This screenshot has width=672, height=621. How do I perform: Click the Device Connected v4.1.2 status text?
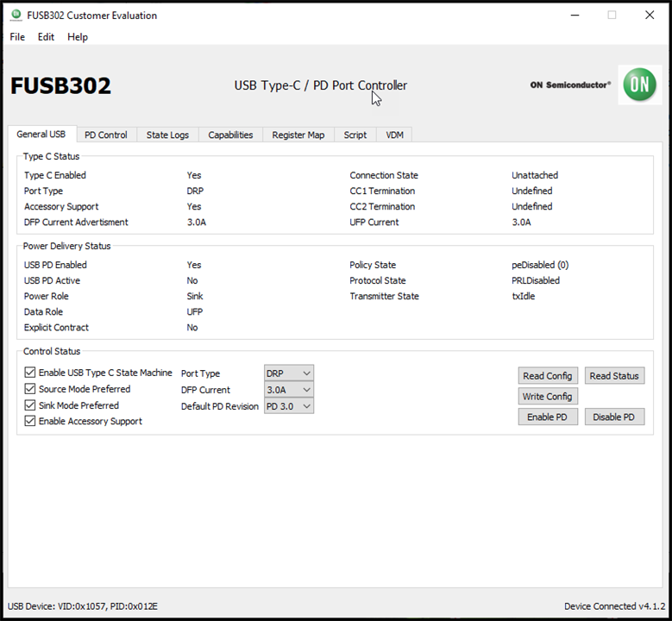614,606
